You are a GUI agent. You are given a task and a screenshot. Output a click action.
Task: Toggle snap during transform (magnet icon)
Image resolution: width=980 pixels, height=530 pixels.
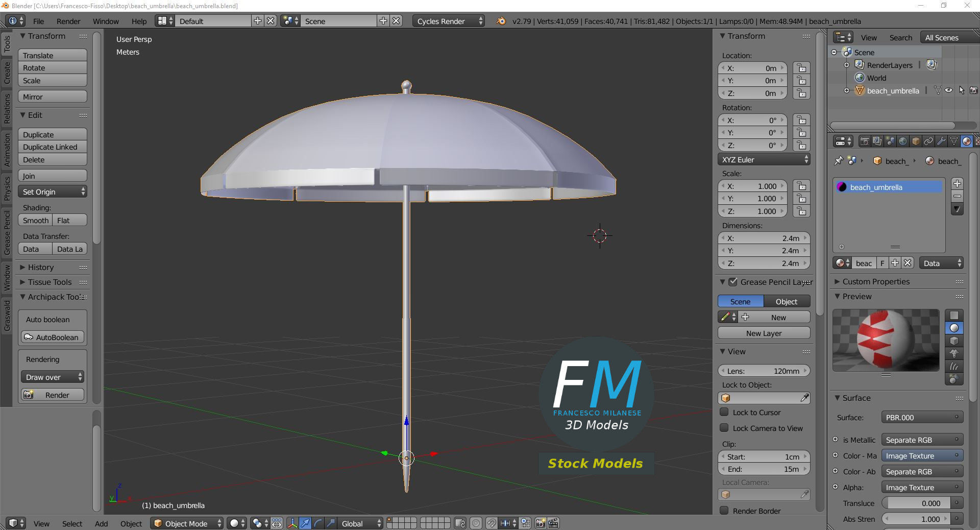pyautogui.click(x=491, y=523)
